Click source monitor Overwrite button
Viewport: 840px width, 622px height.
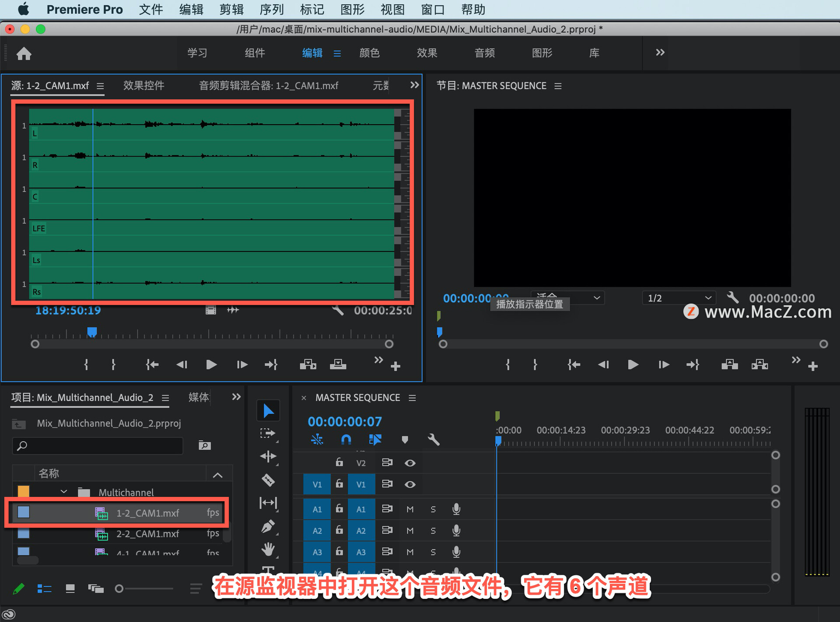[338, 364]
